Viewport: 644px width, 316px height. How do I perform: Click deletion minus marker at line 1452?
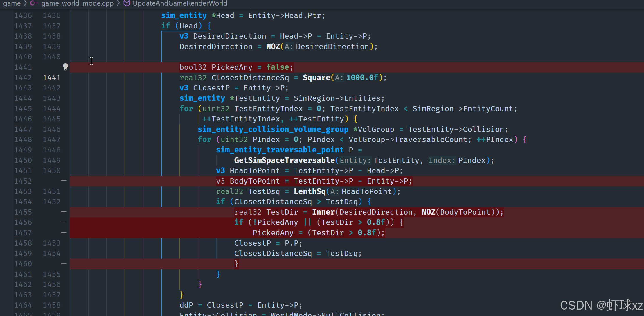coord(64,181)
